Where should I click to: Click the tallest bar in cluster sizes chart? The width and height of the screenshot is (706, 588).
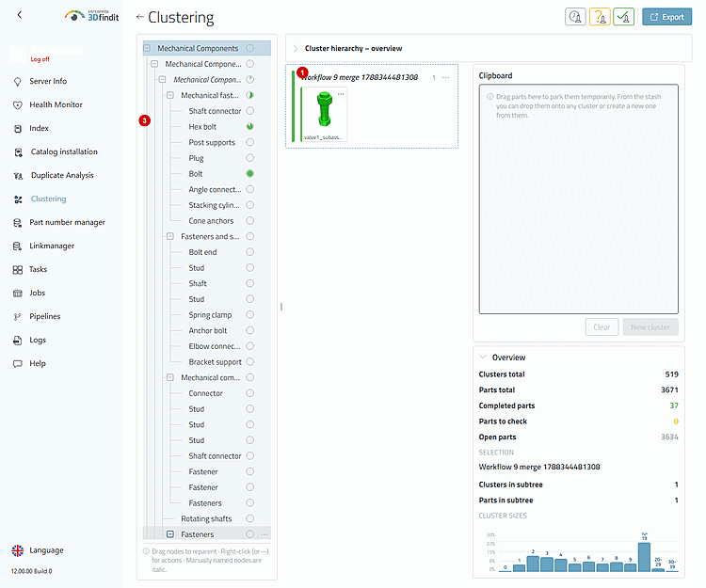(644, 557)
